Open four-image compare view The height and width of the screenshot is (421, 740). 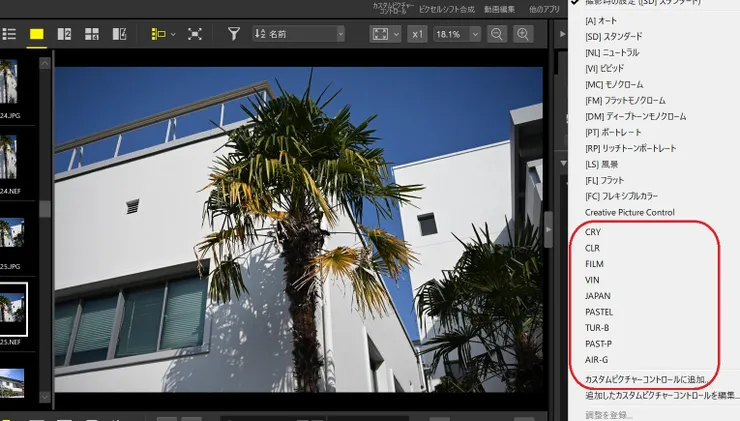point(92,34)
